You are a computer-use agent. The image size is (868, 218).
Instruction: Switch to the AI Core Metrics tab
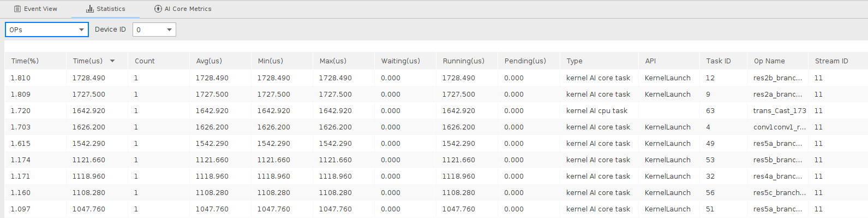click(x=183, y=9)
